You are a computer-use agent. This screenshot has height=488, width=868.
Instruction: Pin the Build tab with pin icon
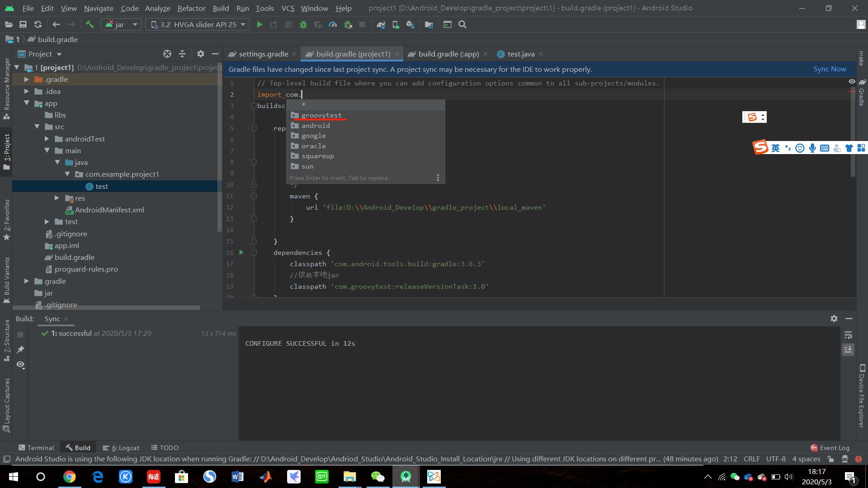20,349
